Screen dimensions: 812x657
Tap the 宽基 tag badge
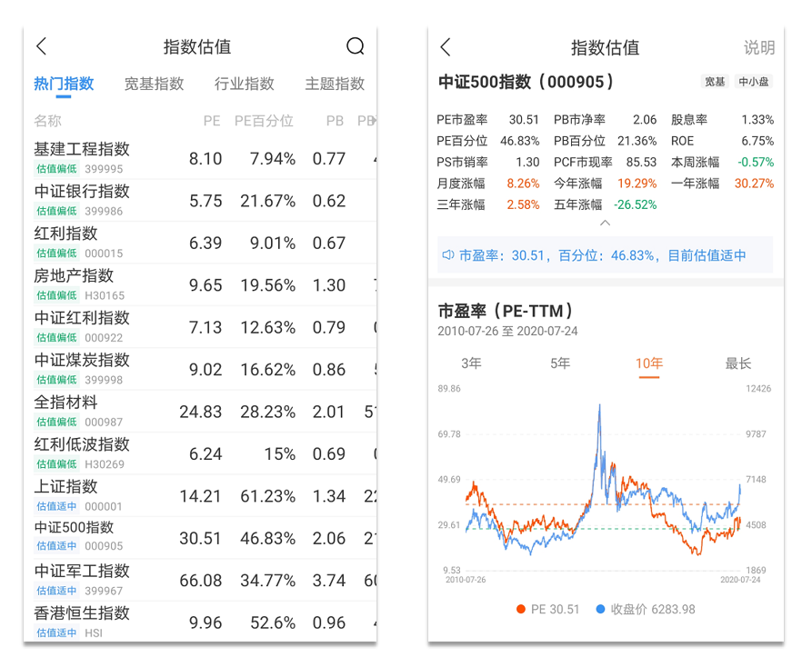pos(715,82)
